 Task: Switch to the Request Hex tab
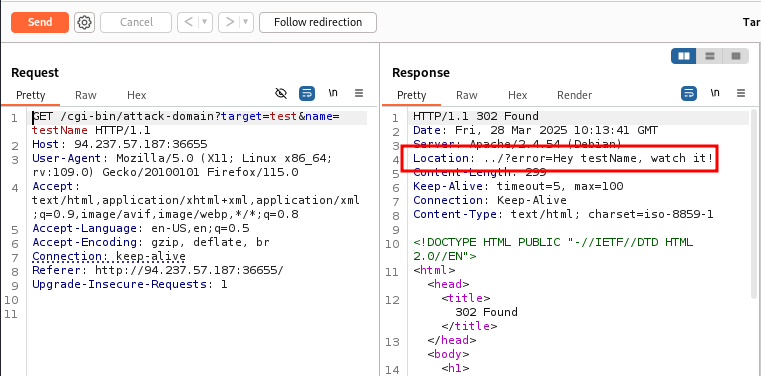[x=136, y=95]
